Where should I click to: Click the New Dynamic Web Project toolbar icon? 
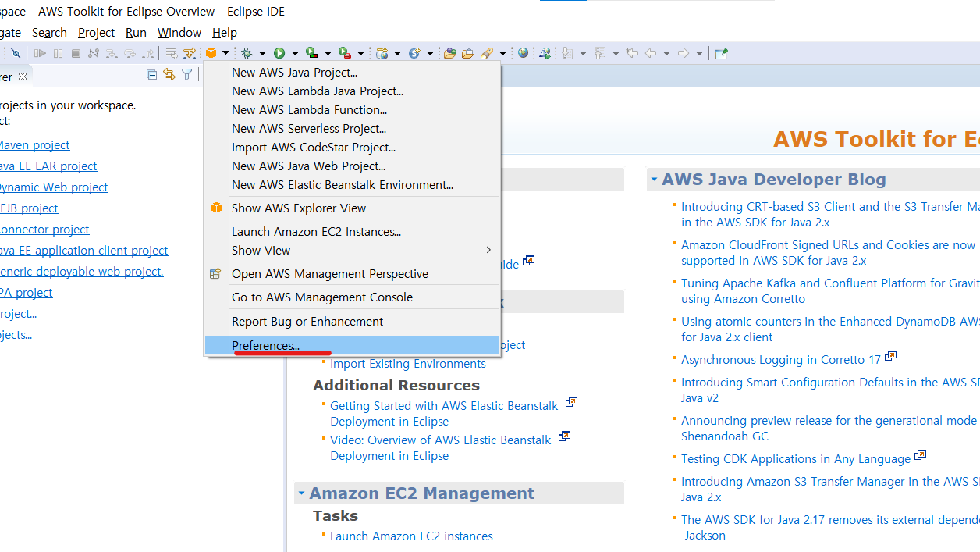pos(382,53)
